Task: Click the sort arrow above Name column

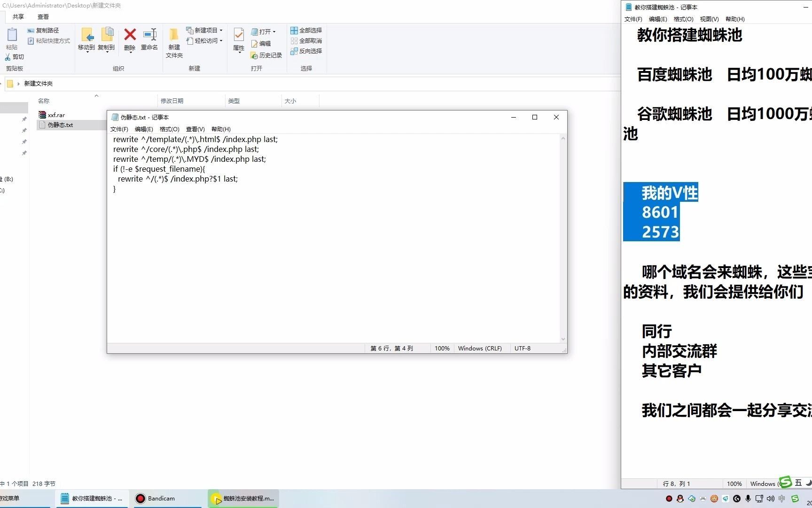Action: [96, 95]
